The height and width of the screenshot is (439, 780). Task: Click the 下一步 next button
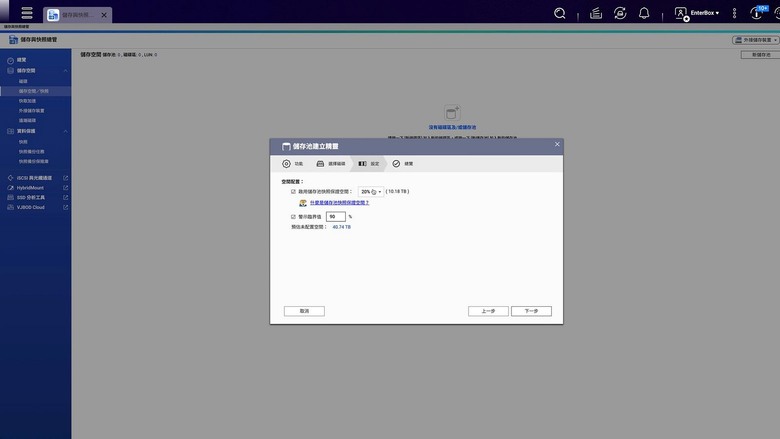531,311
